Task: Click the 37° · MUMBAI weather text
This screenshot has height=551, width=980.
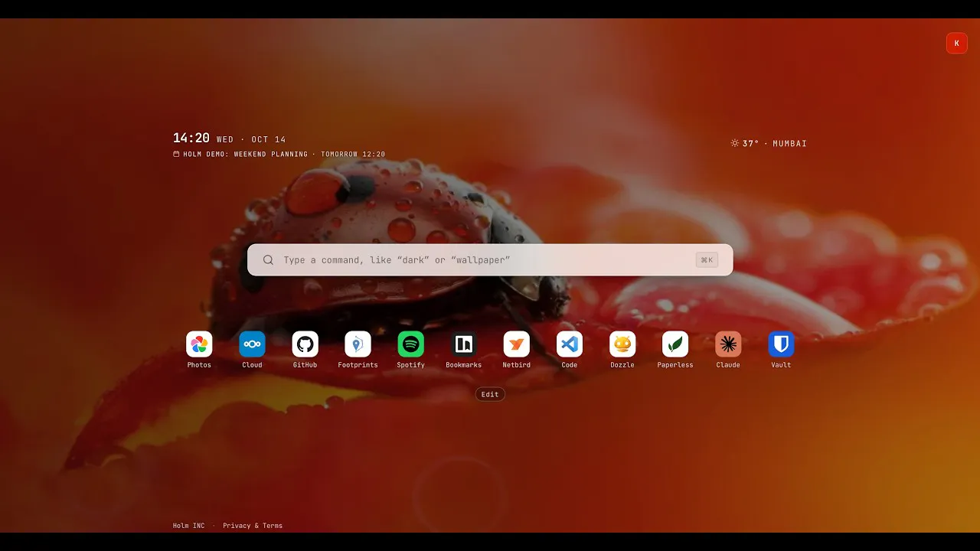Action: point(775,143)
